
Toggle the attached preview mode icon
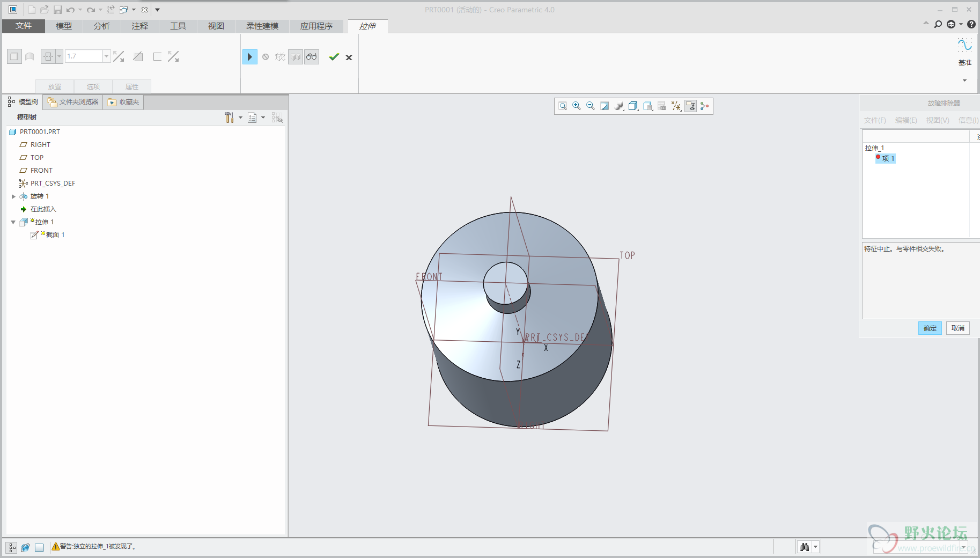[x=296, y=57]
